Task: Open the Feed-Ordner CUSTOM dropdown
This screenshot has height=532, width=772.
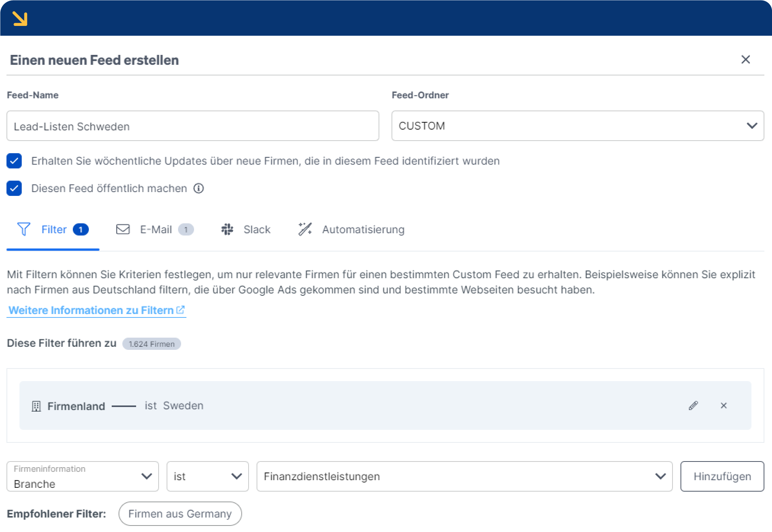Action: pos(577,126)
